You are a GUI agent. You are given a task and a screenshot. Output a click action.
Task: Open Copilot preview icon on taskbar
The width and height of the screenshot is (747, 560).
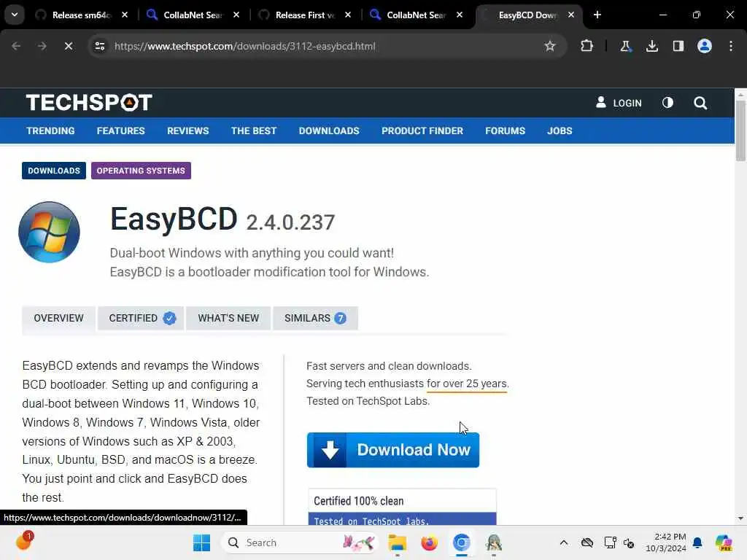[723, 542]
